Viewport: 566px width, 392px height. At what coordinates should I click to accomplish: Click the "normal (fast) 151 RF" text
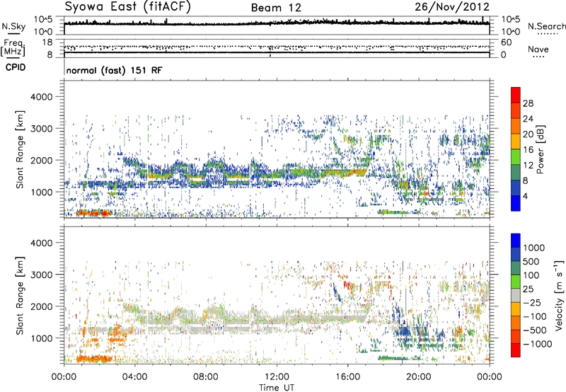click(114, 70)
